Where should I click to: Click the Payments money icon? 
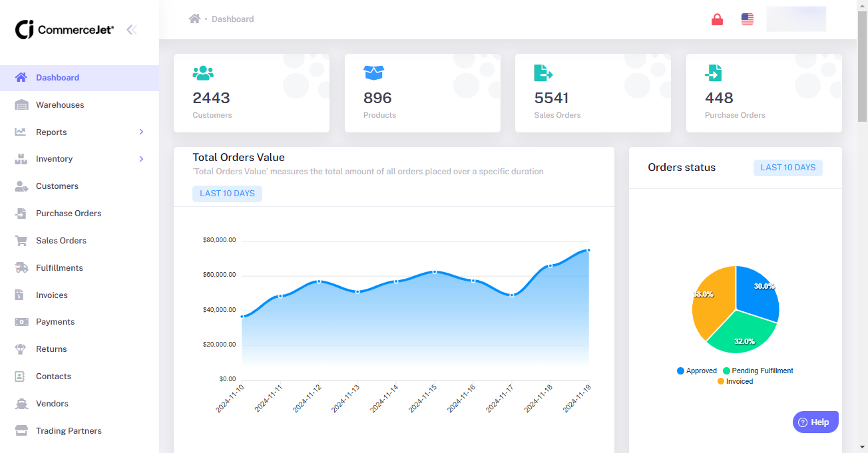click(x=21, y=322)
